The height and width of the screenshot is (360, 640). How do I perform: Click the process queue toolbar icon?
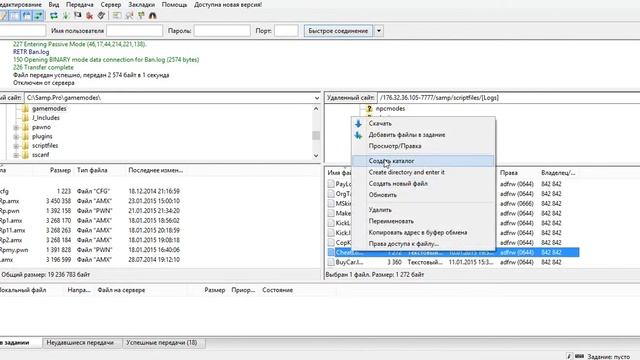point(65,16)
